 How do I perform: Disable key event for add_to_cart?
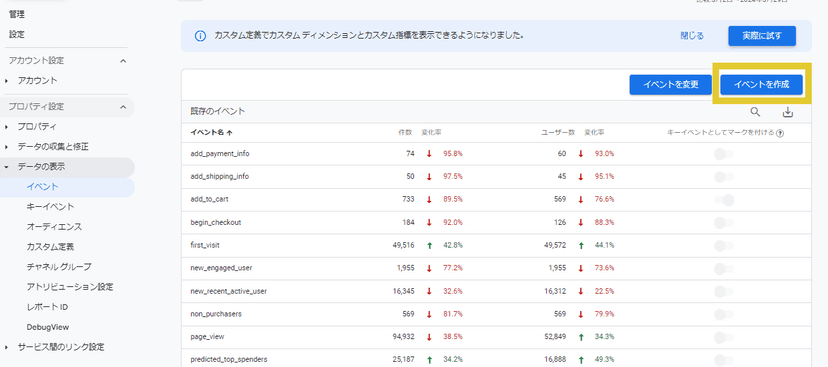pyautogui.click(x=723, y=200)
